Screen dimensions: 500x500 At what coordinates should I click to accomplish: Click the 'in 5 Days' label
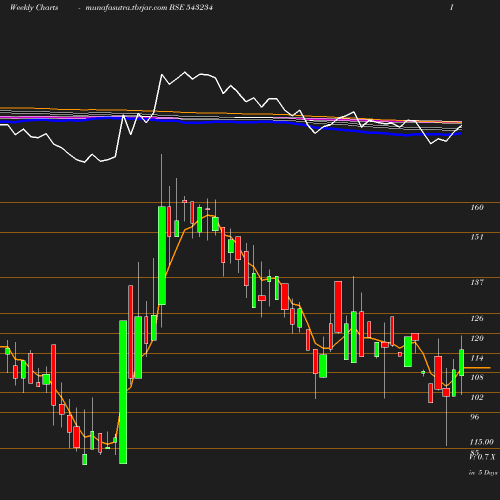pyautogui.click(x=483, y=473)
